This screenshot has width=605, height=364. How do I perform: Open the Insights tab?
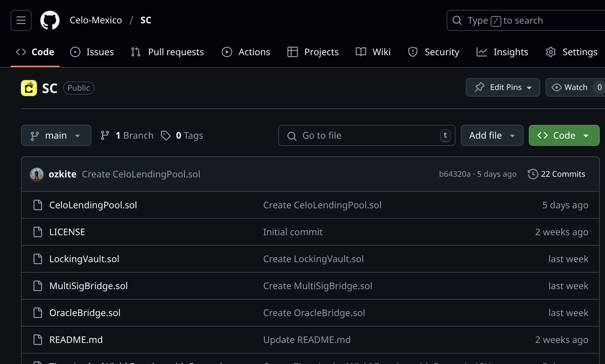503,52
